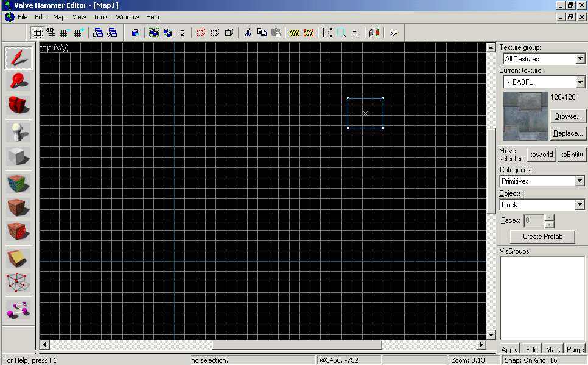Select the Apply current texture tool
This screenshot has height=365, width=588.
[x=18, y=207]
